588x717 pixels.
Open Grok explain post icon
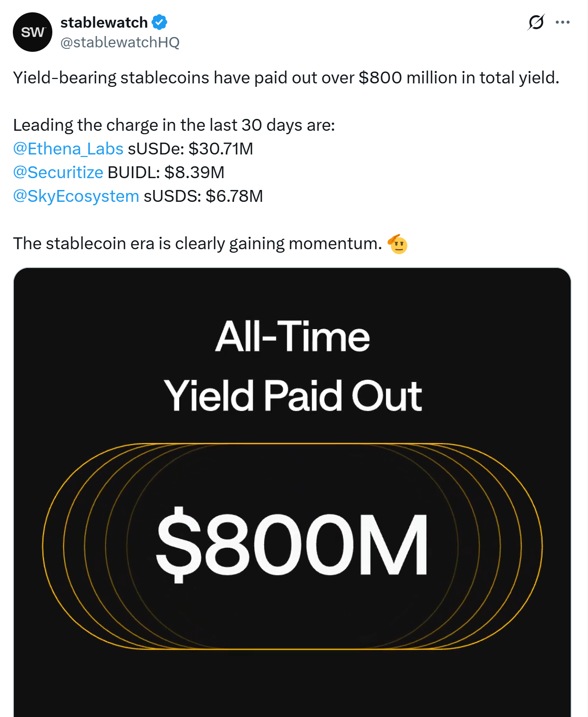click(536, 22)
